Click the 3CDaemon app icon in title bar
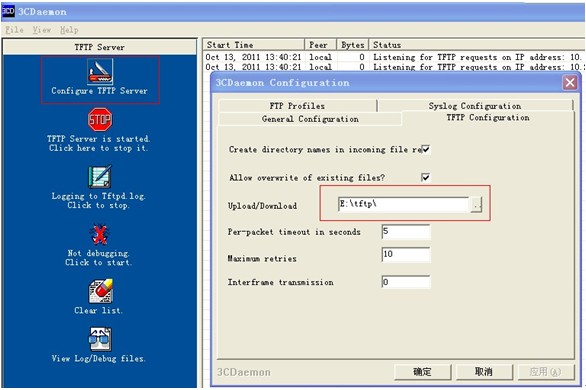586x390 pixels. tap(8, 11)
